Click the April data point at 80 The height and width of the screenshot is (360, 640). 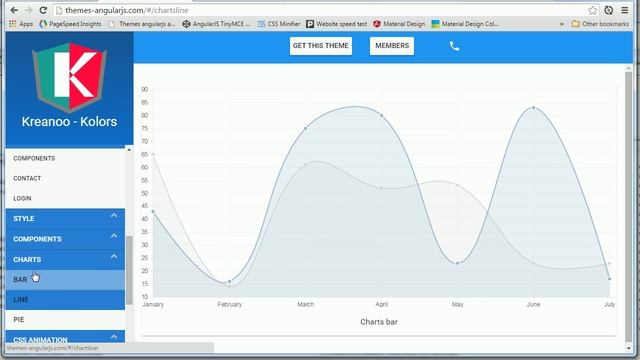(x=382, y=116)
